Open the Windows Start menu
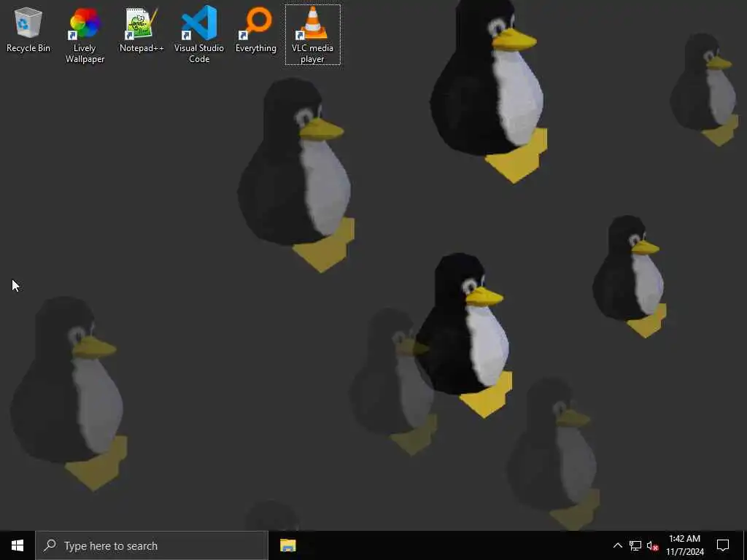This screenshot has width=747, height=560. pyautogui.click(x=18, y=545)
